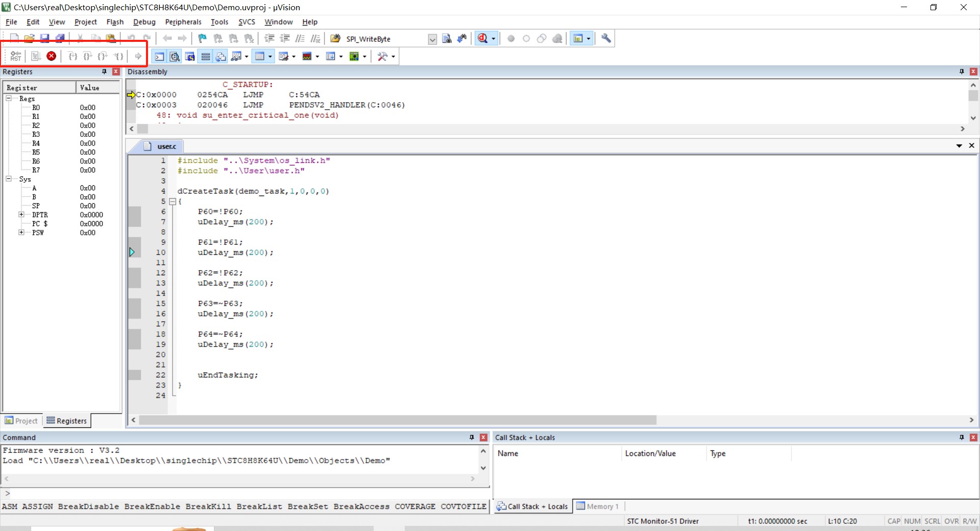The height and width of the screenshot is (531, 980).
Task: Toggle pin on Registers panel
Action: (x=104, y=71)
